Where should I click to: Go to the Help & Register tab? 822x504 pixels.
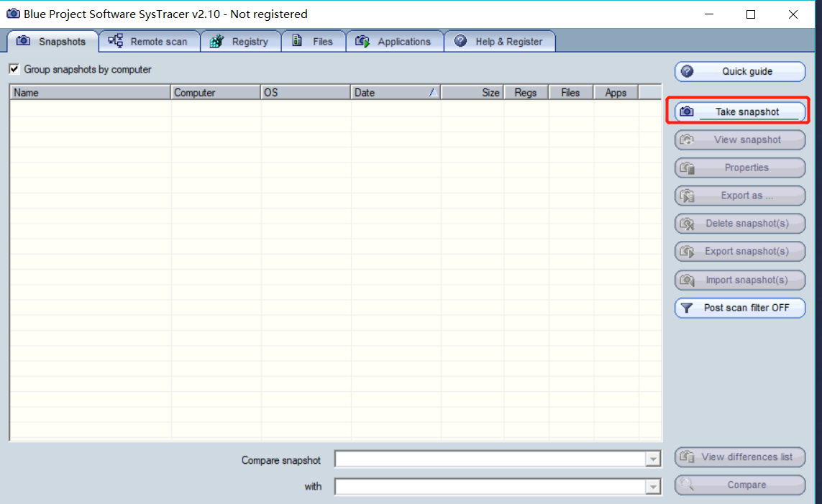coord(500,42)
